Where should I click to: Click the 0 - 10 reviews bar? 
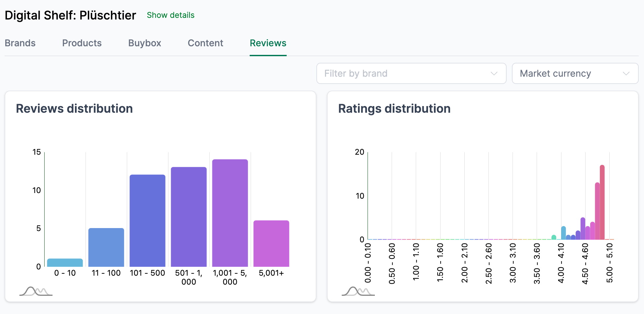tap(65, 263)
